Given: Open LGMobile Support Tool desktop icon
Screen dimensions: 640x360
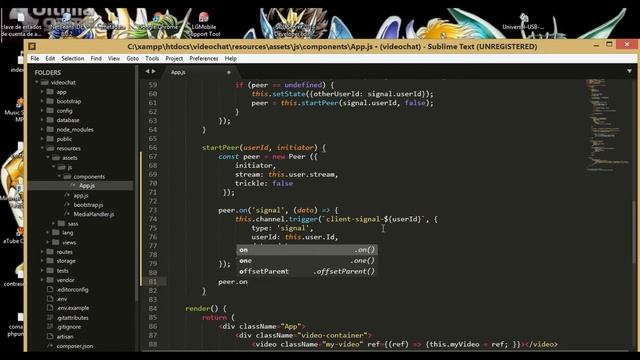Looking at the screenshot, I should click(x=204, y=25).
